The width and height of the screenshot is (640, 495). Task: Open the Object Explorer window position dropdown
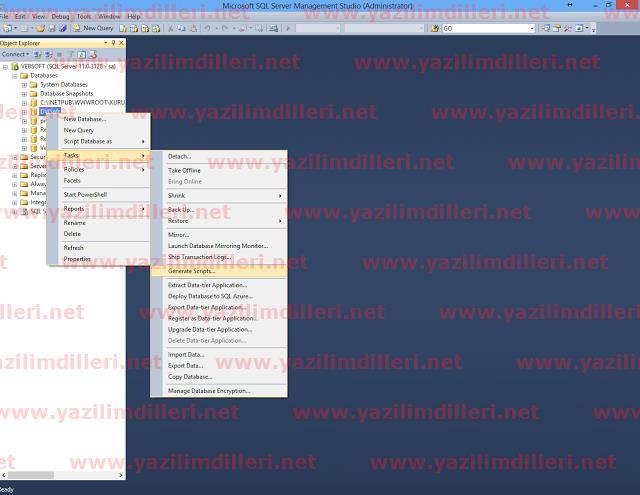[x=106, y=43]
